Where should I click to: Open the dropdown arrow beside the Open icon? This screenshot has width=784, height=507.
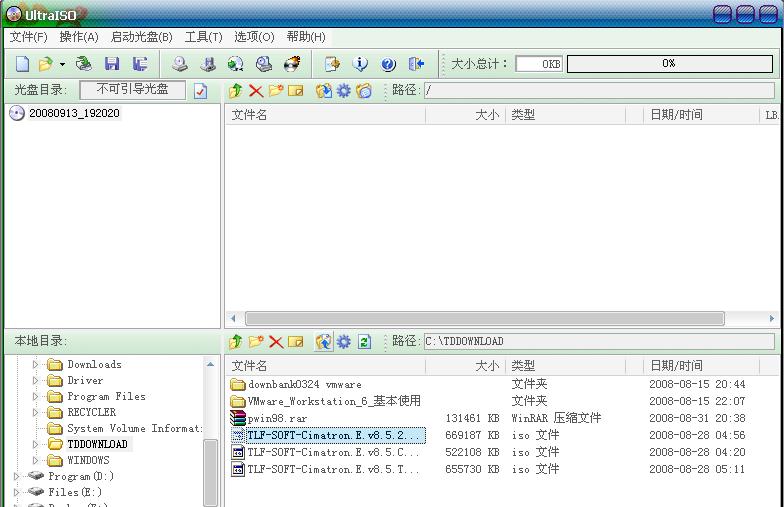tap(62, 64)
